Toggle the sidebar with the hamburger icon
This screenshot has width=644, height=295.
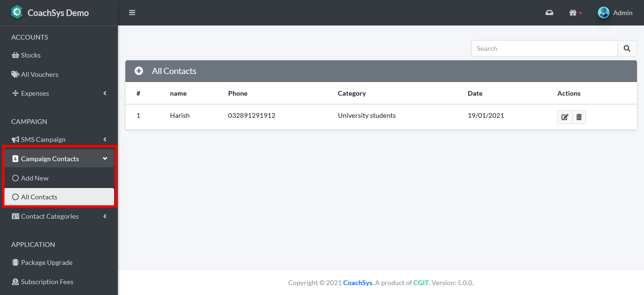pos(132,13)
